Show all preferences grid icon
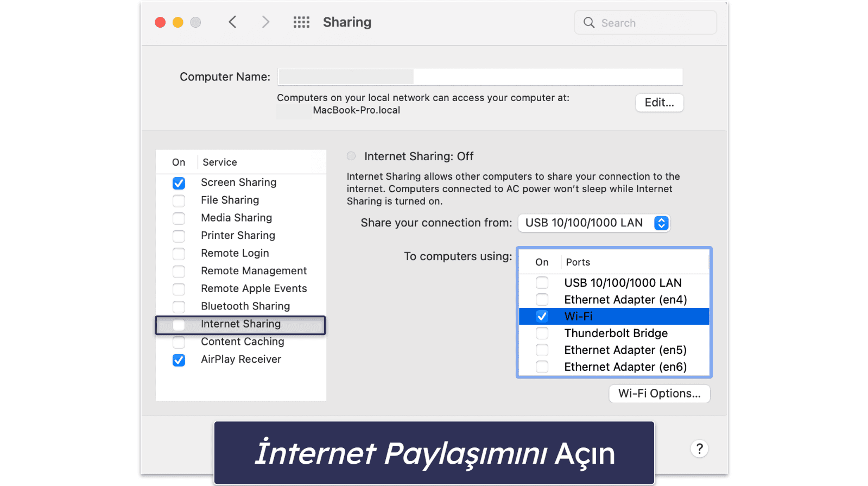868x486 pixels. tap(301, 22)
